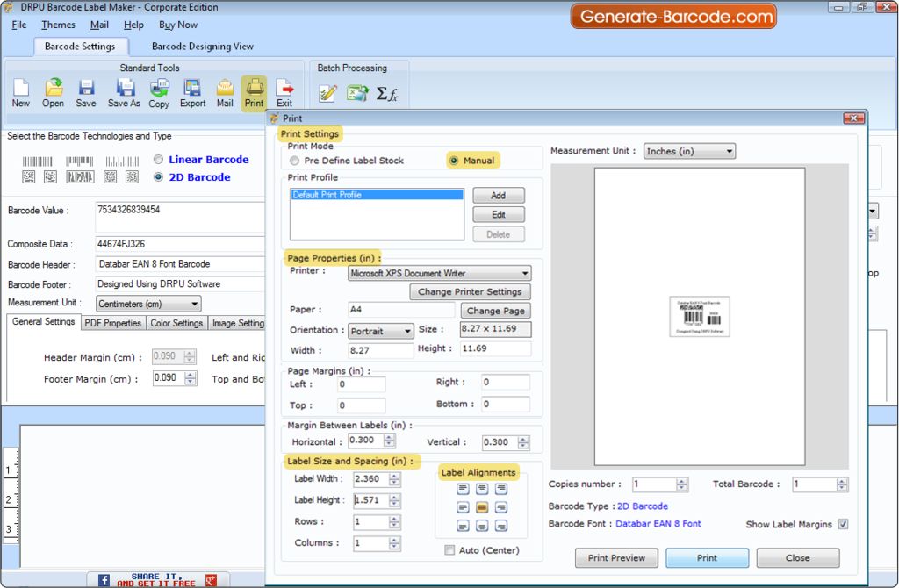Open Measurement Unit Centimeters dropdown

(147, 304)
